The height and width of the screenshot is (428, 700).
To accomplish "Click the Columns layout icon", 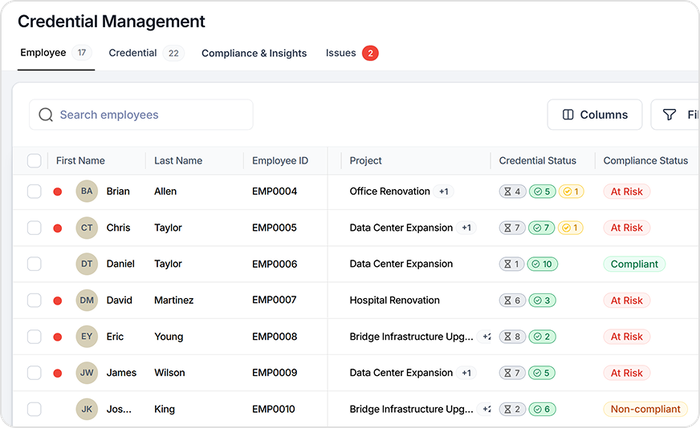I will 568,115.
